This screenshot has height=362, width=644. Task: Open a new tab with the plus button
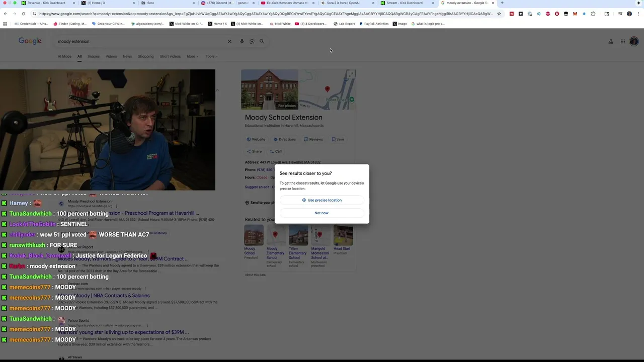pyautogui.click(x=502, y=3)
